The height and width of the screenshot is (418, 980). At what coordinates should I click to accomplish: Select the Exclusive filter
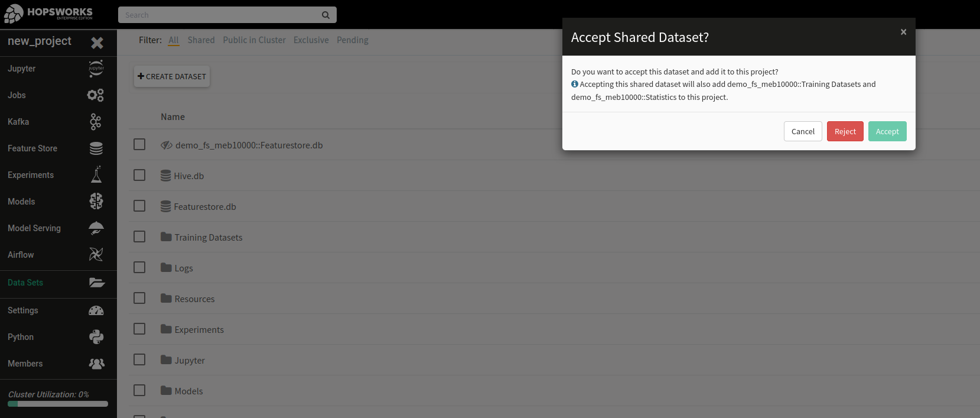[x=311, y=40]
